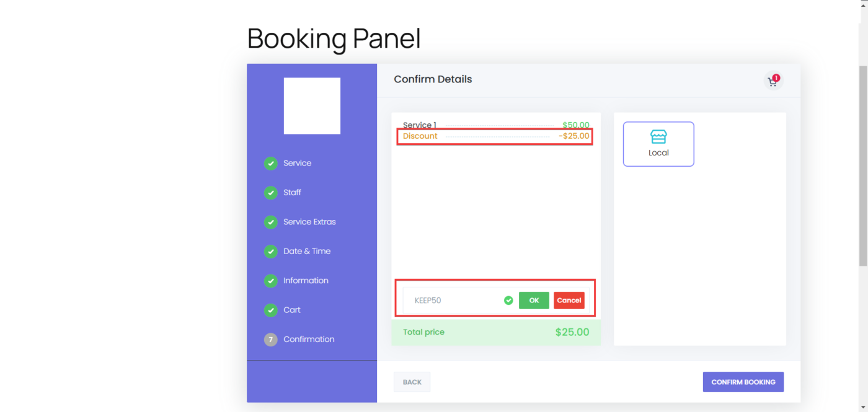The width and height of the screenshot is (868, 412).
Task: Open the Service Extras step
Action: click(x=309, y=222)
